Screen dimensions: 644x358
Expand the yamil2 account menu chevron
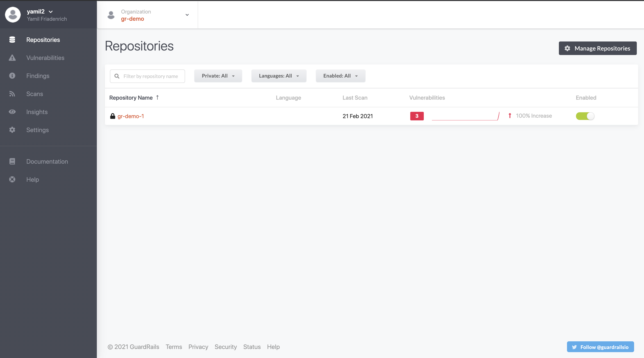tap(51, 12)
